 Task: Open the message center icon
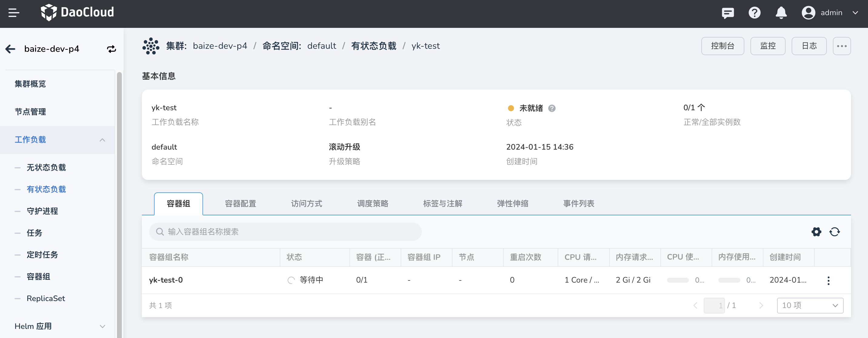tap(727, 13)
